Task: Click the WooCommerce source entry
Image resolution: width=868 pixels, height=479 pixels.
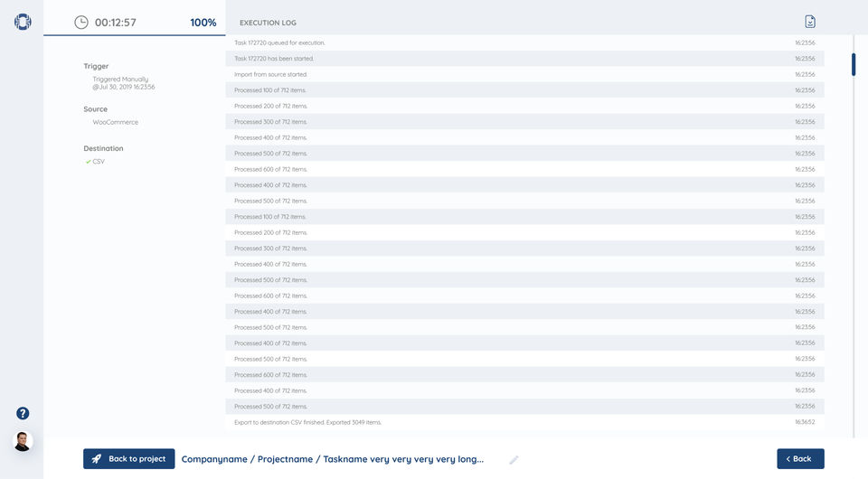Action: 115,122
